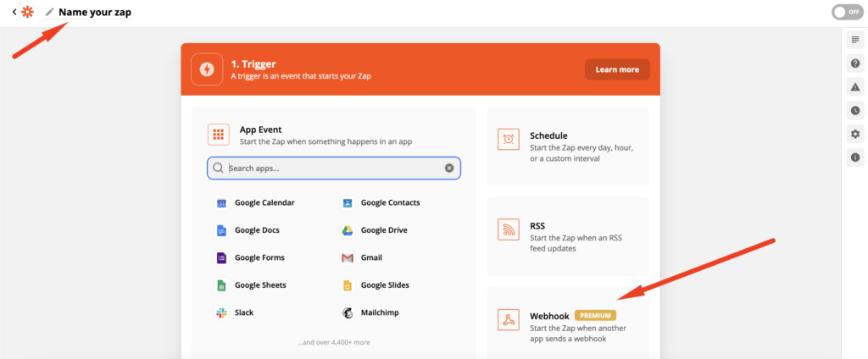
Task: Clear the search apps field
Action: pyautogui.click(x=449, y=168)
